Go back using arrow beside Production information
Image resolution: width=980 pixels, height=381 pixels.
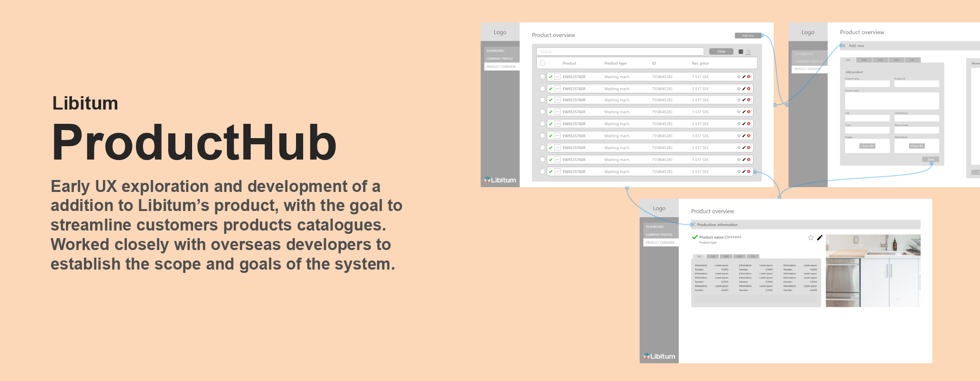[x=694, y=225]
